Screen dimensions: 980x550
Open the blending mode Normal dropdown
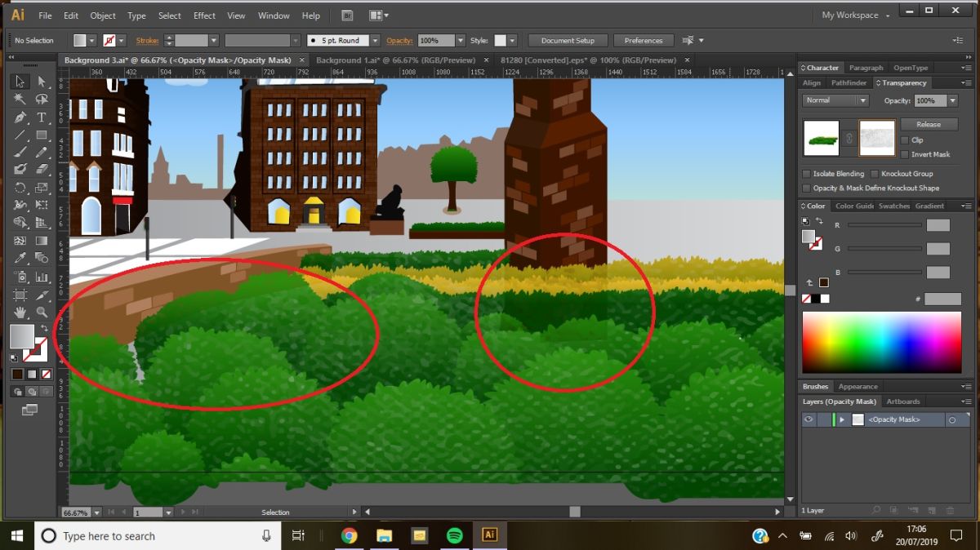tap(836, 100)
